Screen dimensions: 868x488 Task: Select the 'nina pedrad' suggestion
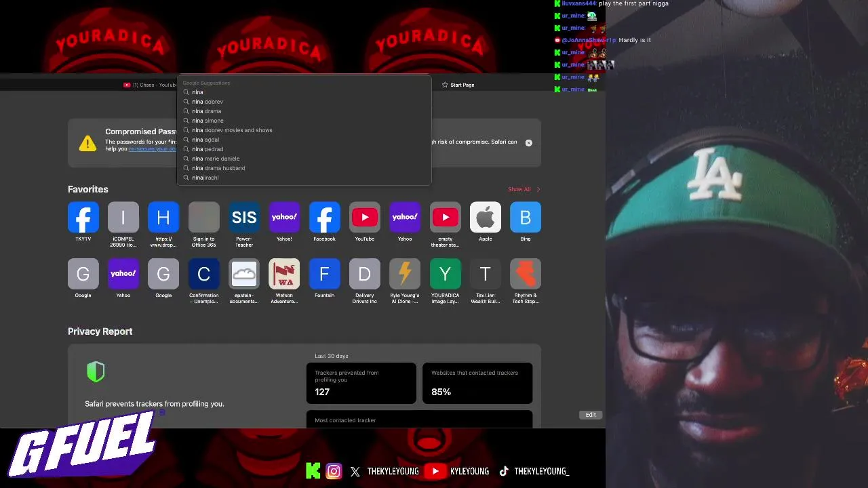pos(304,149)
